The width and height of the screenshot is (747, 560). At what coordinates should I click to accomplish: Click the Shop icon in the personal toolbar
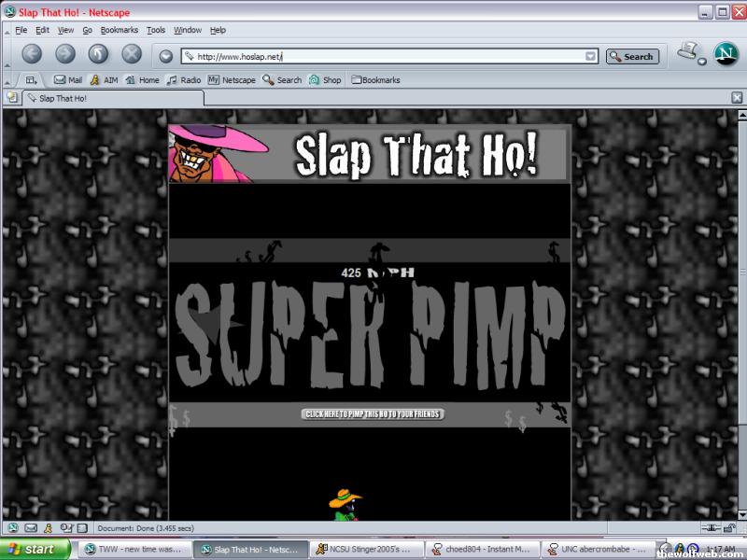325,80
